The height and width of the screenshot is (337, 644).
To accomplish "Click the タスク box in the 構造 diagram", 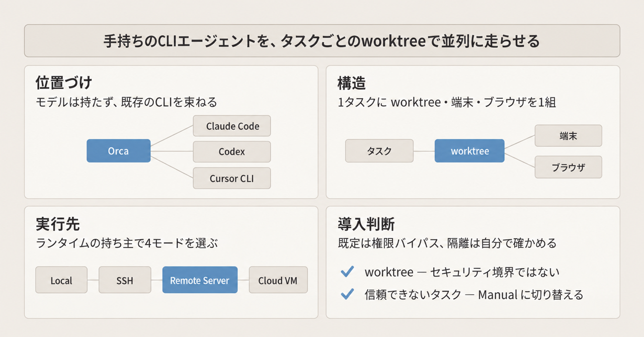I will [x=379, y=151].
